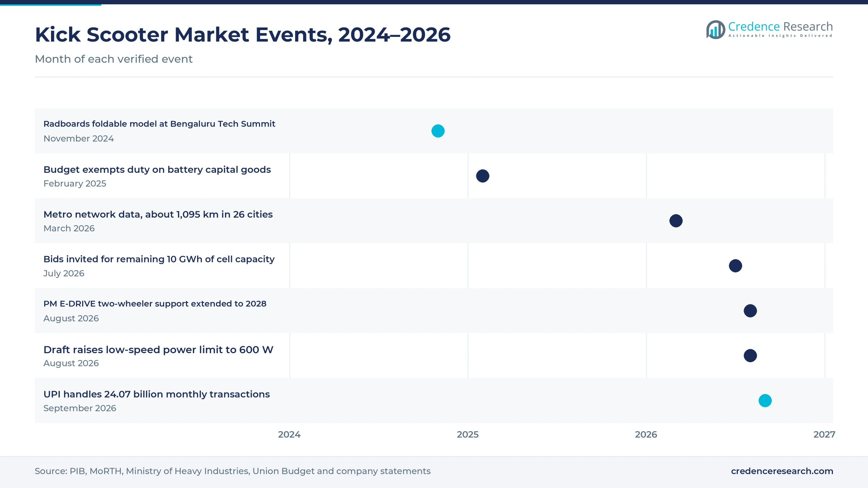Click the 2025 axis label

click(x=468, y=435)
